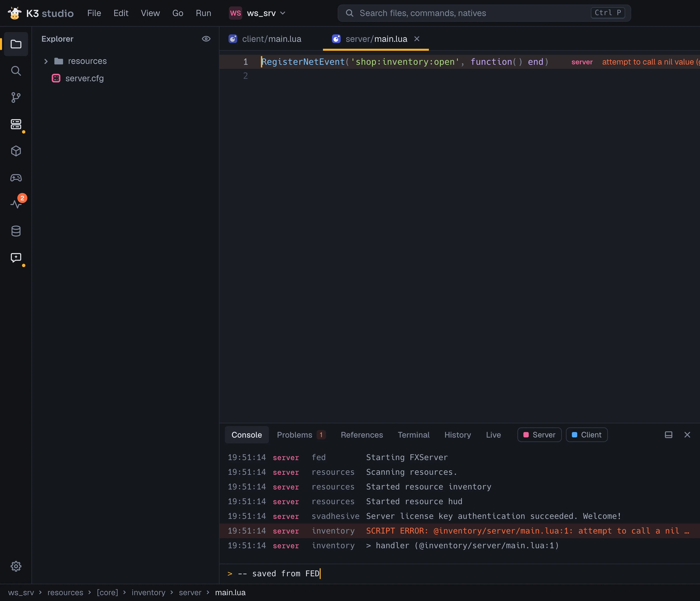Viewport: 700px width, 601px height.
Task: Open the Run menu
Action: click(203, 13)
